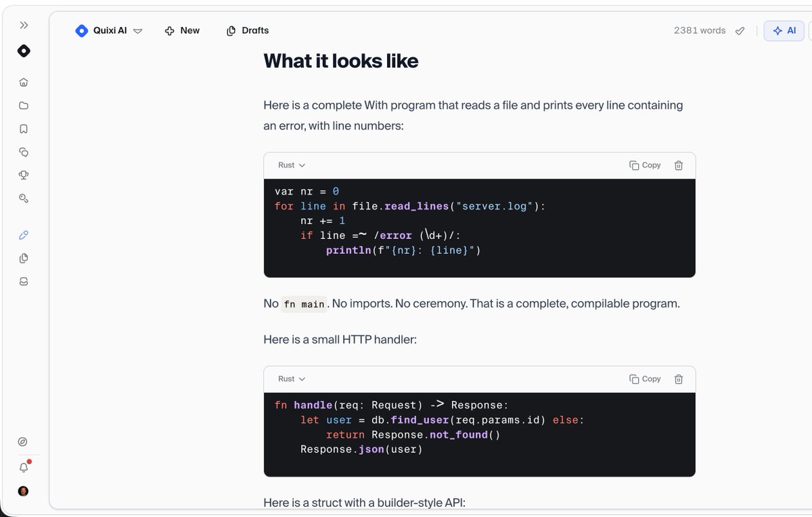The width and height of the screenshot is (812, 517).
Task: Open bookmarks icon in sidebar
Action: (24, 129)
